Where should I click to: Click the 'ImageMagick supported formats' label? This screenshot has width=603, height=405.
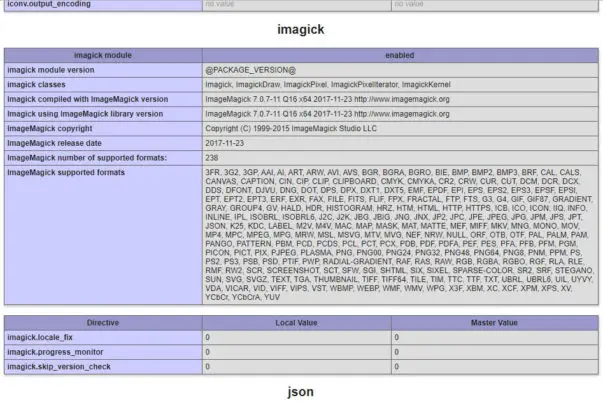tap(66, 172)
